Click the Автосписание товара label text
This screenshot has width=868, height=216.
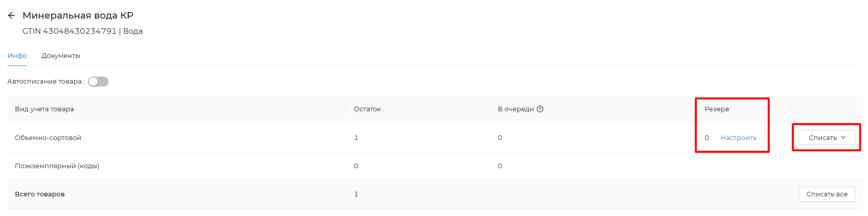(45, 82)
